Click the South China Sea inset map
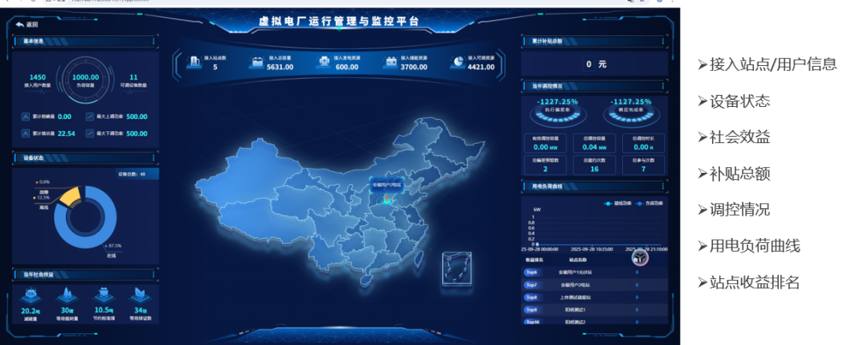Viewport: 868px width, 345px height. [x=457, y=267]
